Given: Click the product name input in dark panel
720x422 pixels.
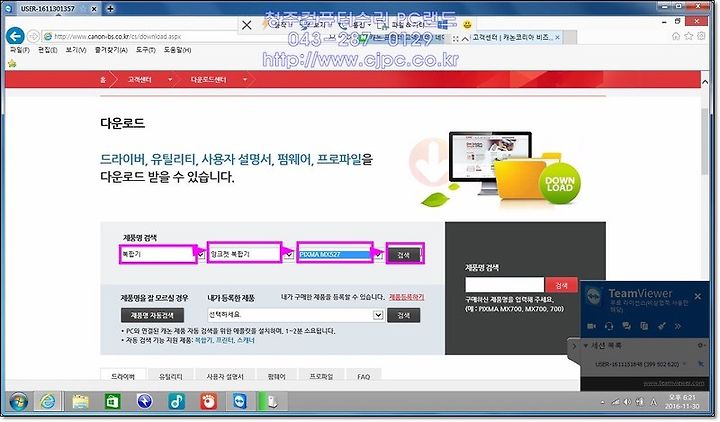Looking at the screenshot, I should tap(504, 285).
